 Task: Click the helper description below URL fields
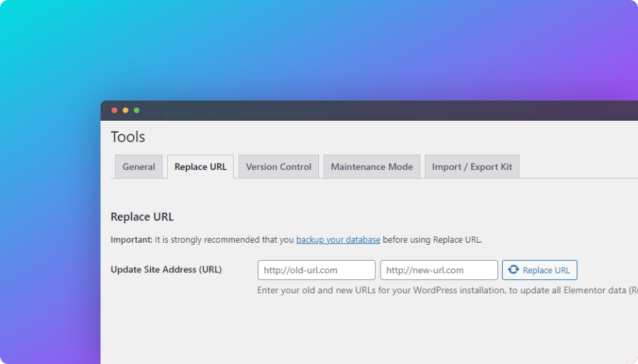444,291
